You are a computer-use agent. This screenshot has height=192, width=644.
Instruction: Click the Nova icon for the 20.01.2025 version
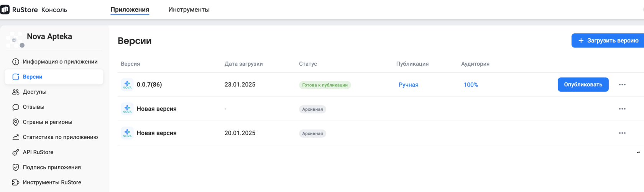[x=127, y=133]
